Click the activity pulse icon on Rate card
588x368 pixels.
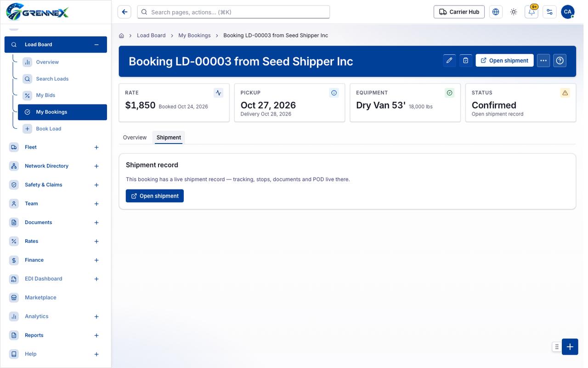(219, 93)
